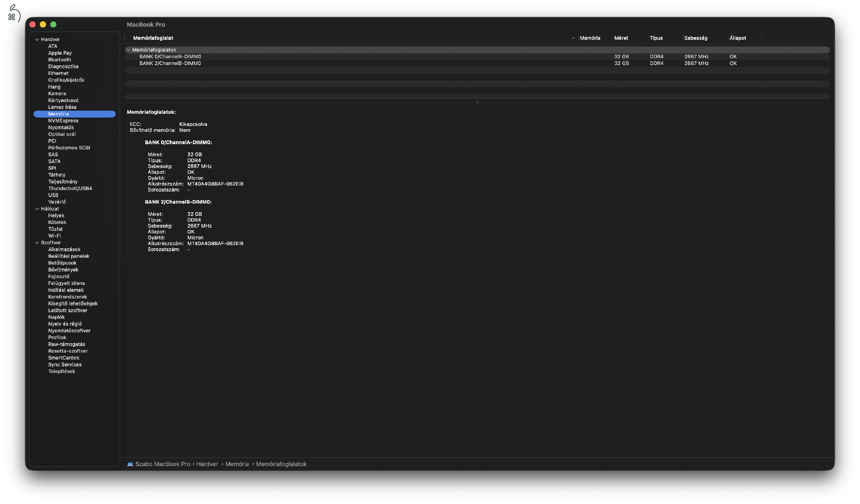860x504 pixels.
Task: Open Thunderbolt/USB4 hardware section
Action: pyautogui.click(x=70, y=188)
